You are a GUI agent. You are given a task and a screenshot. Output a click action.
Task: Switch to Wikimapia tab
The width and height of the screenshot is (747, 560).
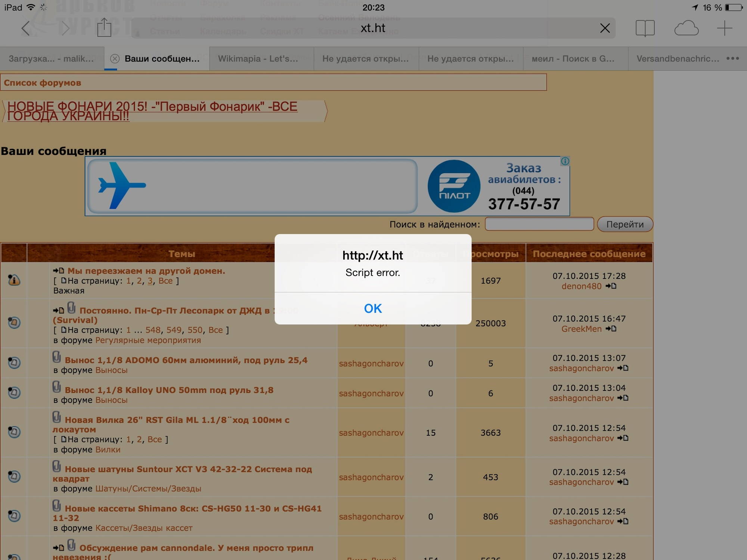pos(258,59)
